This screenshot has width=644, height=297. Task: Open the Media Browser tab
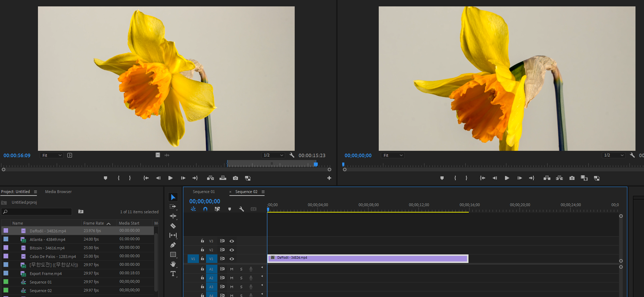pyautogui.click(x=58, y=192)
